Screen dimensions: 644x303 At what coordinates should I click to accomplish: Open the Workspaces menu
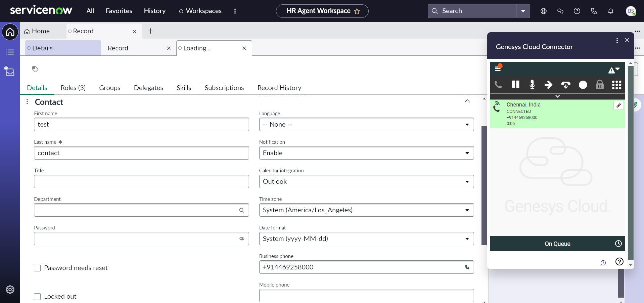pos(200,11)
